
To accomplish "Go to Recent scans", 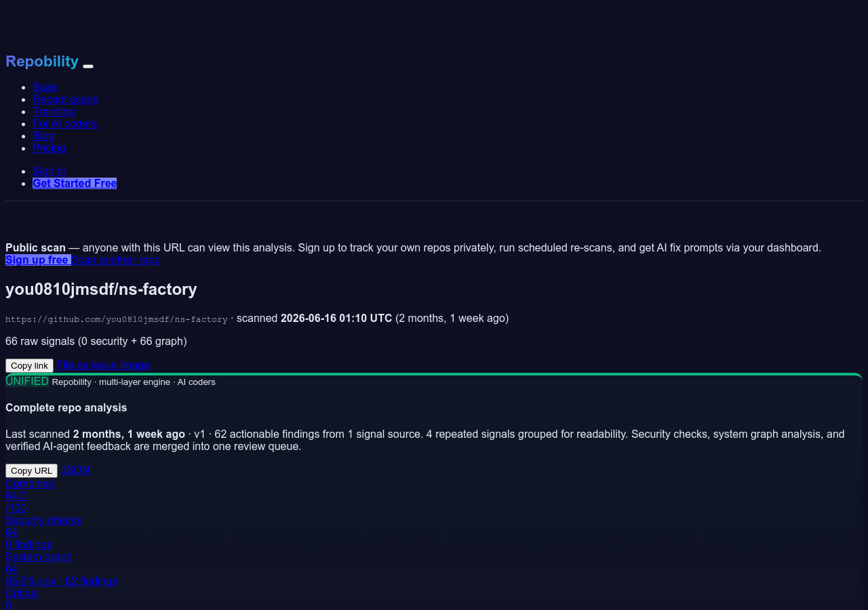I will [65, 99].
